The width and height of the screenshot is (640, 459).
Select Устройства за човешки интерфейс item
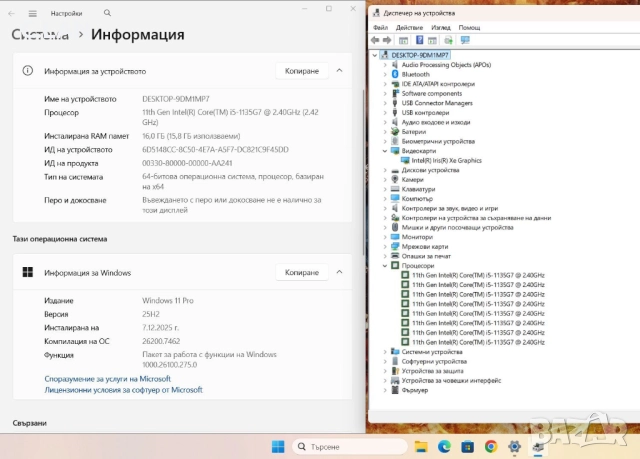(451, 381)
